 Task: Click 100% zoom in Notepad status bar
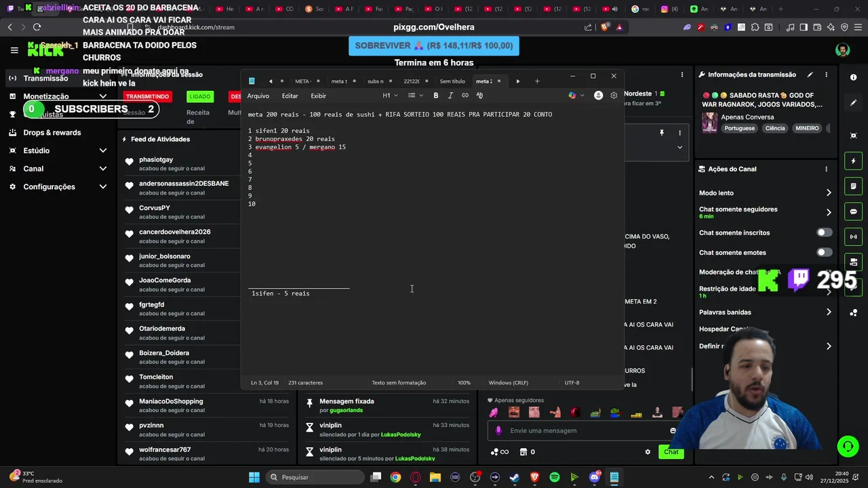tap(464, 383)
